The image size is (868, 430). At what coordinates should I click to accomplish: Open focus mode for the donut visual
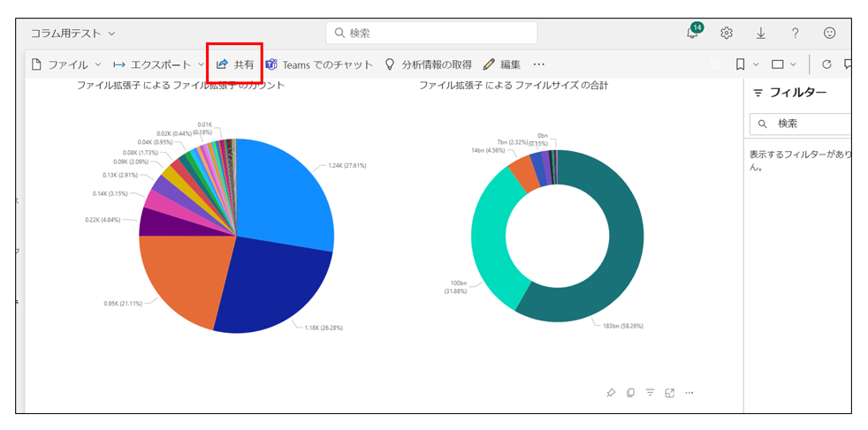670,393
